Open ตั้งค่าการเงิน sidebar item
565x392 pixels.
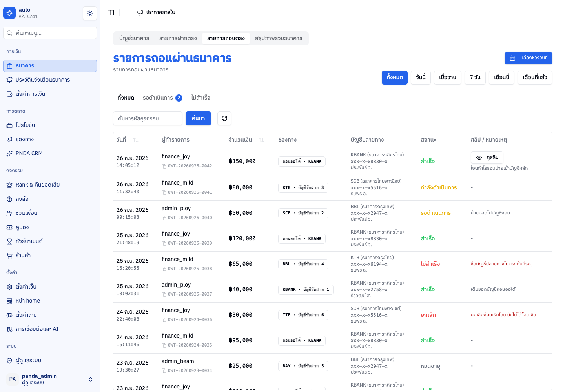click(x=50, y=94)
